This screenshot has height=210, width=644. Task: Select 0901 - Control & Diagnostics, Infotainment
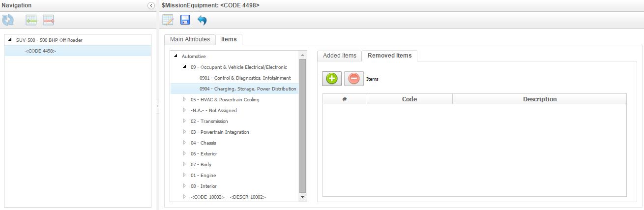click(x=245, y=78)
